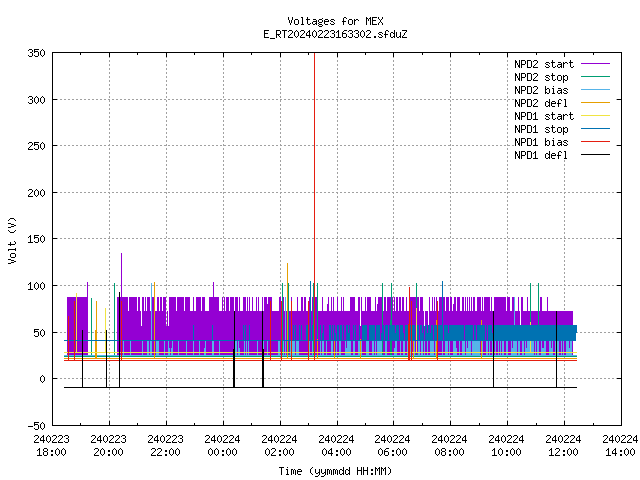Select the NPD1 bias legend entry
Image resolution: width=640 pixels, height=480 pixels.
541,142
